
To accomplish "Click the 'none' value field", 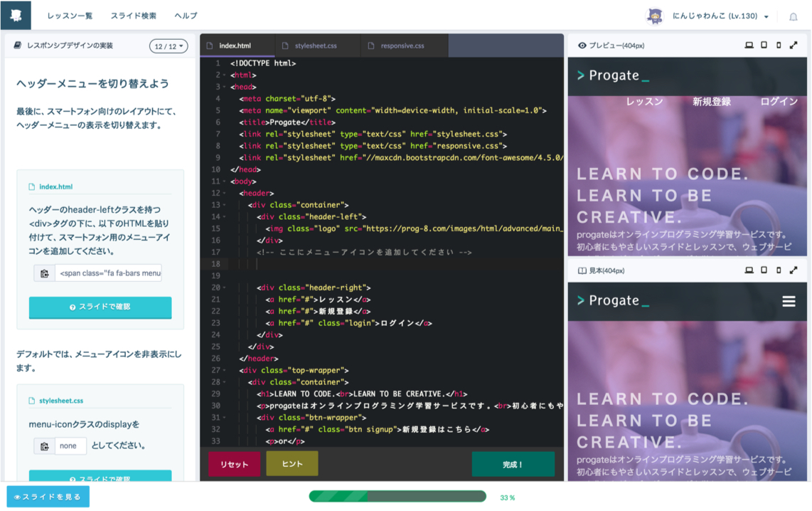I will click(x=70, y=446).
